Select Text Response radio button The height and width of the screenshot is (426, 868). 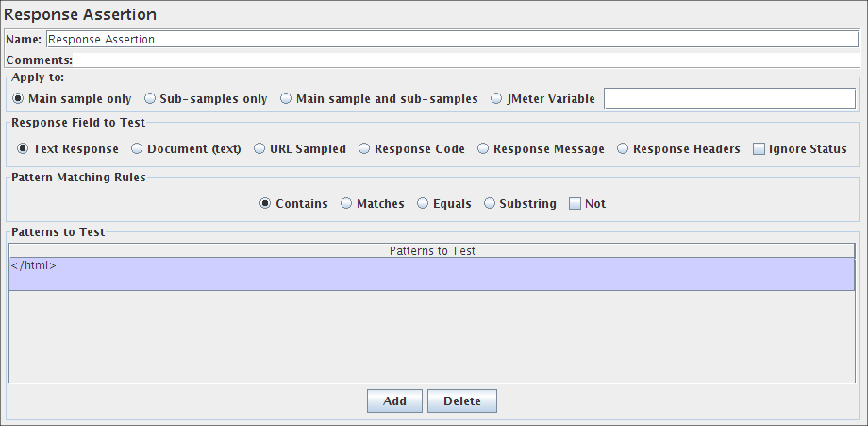[x=23, y=148]
